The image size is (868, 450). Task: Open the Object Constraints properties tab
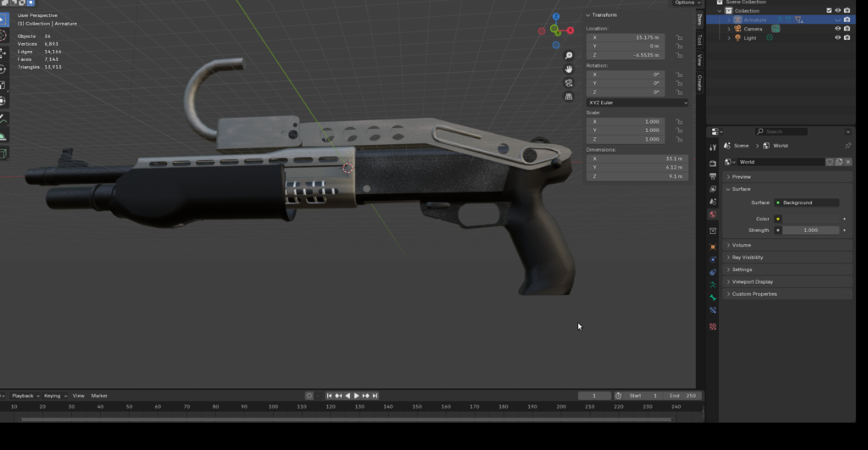(x=713, y=272)
